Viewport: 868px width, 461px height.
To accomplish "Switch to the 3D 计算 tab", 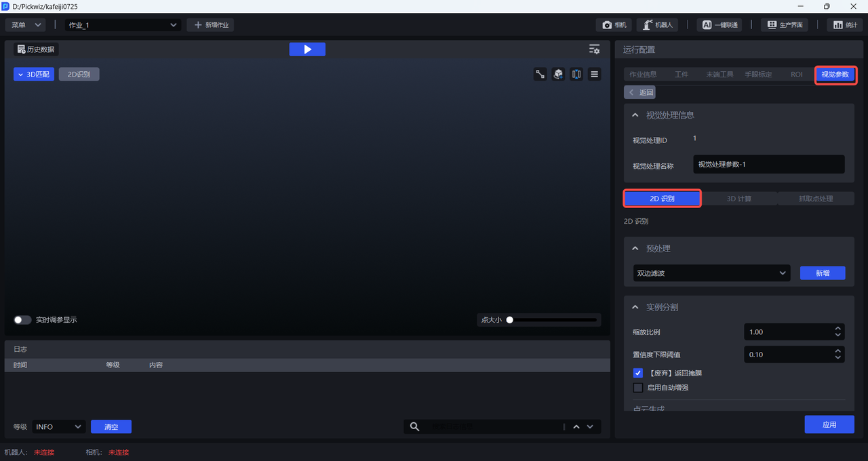I will (x=738, y=199).
